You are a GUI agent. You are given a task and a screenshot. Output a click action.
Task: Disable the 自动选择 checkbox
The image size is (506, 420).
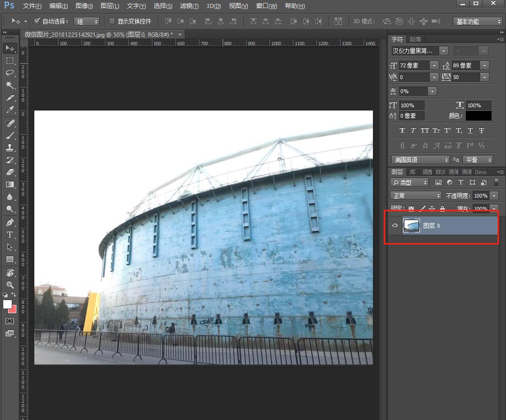37,21
